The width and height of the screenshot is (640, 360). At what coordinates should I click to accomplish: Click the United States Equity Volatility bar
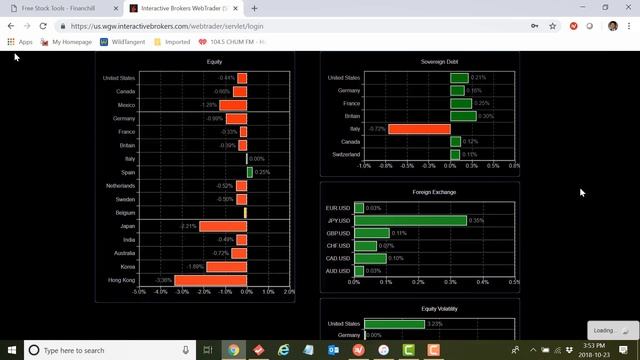point(394,324)
